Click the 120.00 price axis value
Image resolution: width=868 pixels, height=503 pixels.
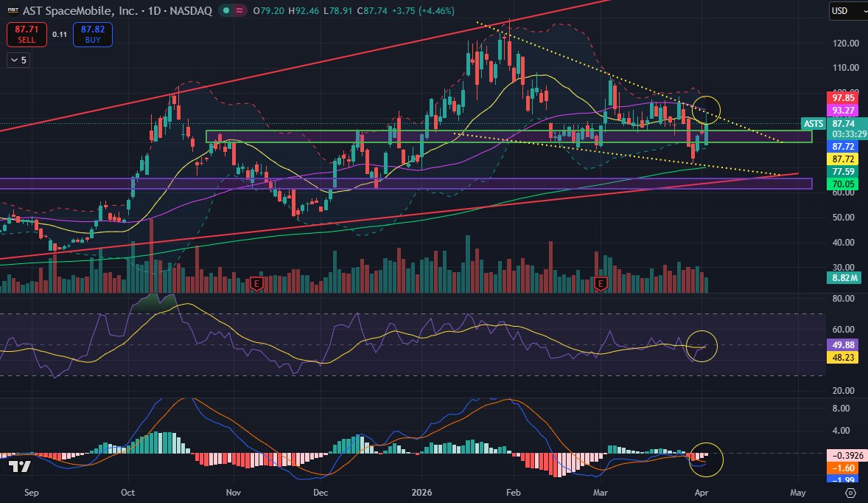[846, 44]
